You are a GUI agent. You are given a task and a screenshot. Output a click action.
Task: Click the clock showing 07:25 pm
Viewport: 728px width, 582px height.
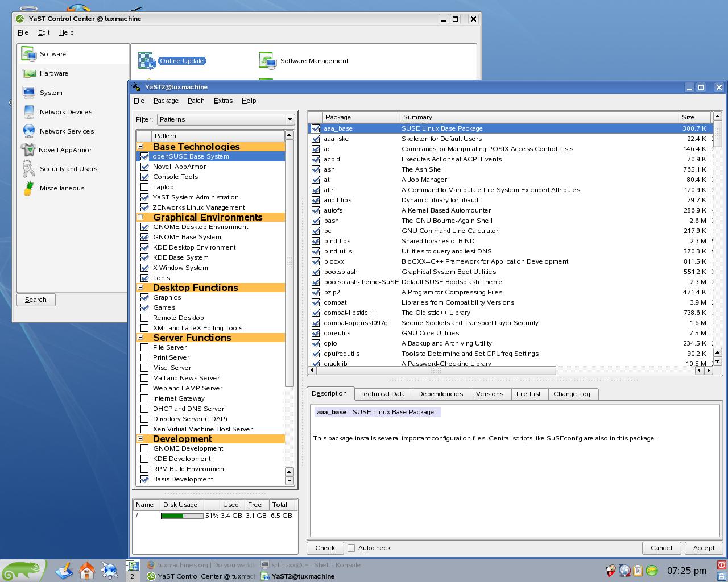click(687, 571)
